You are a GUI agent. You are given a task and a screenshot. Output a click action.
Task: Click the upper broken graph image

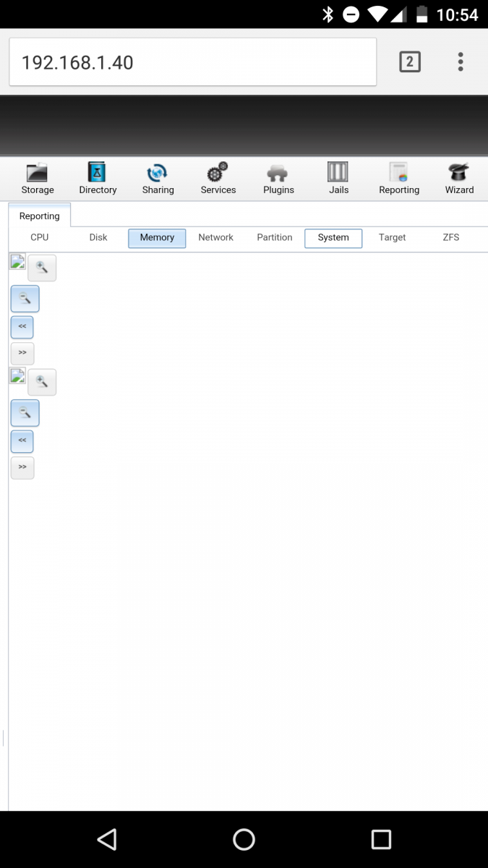click(17, 262)
